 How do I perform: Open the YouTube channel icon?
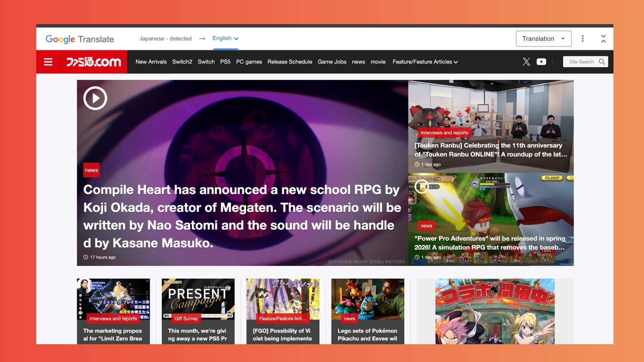541,62
